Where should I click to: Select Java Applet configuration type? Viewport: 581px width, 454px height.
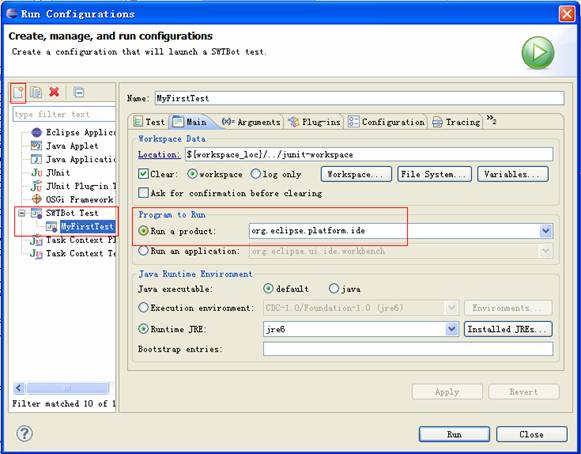pos(72,146)
